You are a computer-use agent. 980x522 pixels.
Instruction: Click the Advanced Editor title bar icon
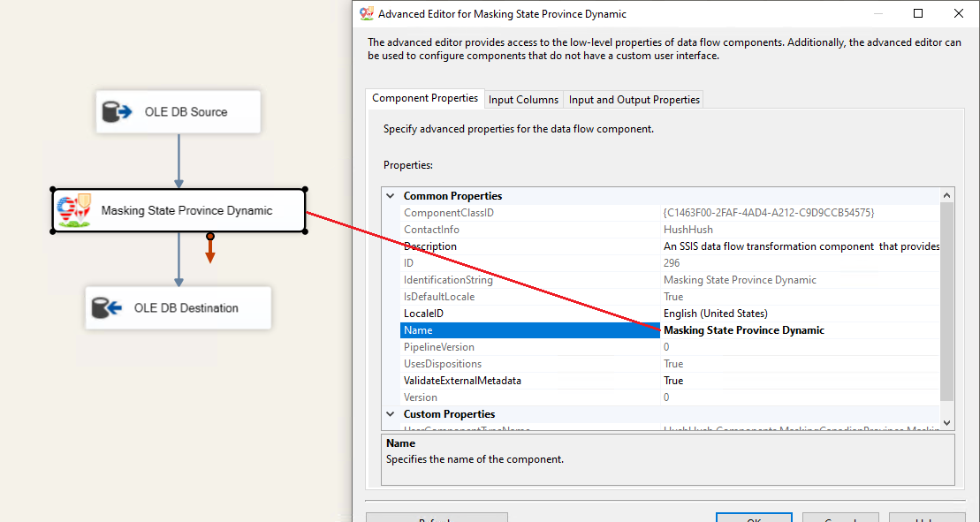(x=367, y=13)
